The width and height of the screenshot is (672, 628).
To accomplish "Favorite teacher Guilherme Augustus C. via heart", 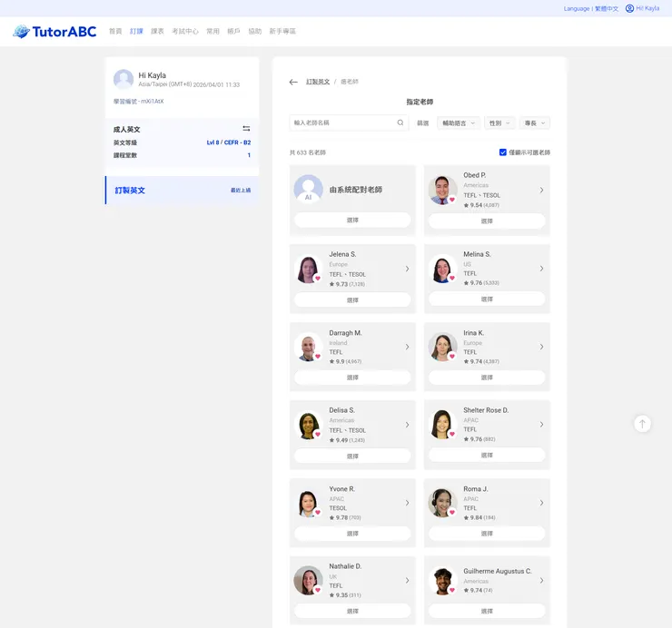I will coord(451,590).
